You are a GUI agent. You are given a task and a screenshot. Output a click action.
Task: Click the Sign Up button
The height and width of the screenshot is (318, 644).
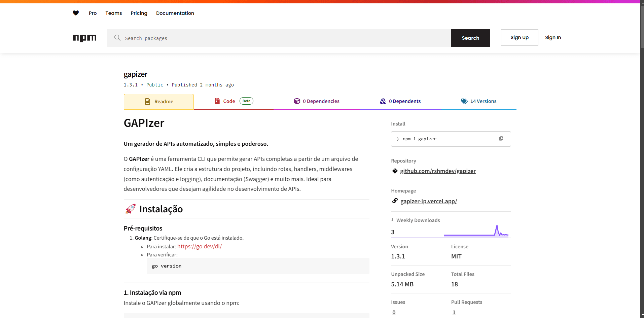tap(520, 37)
